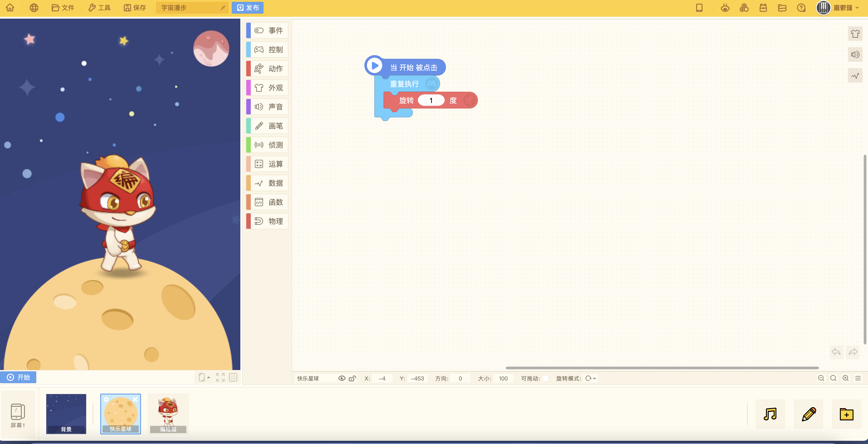Open the help question mark icon
868x444 pixels.
(801, 7)
